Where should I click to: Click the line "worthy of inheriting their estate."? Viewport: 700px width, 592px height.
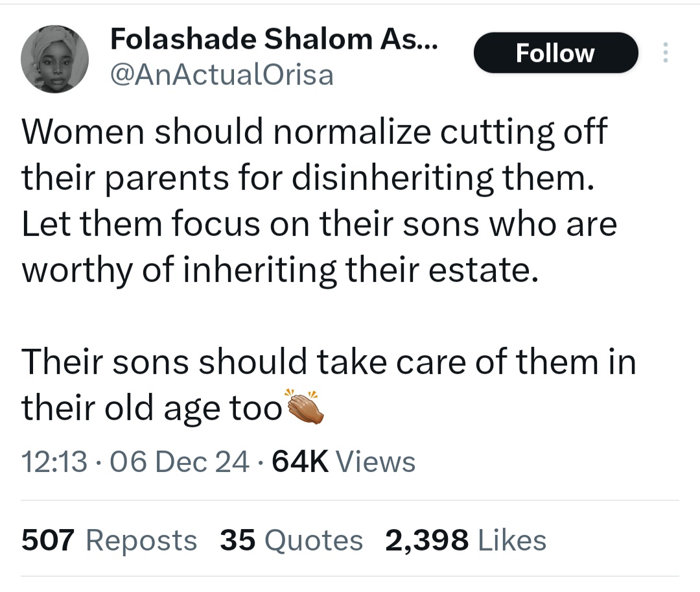[x=280, y=270]
